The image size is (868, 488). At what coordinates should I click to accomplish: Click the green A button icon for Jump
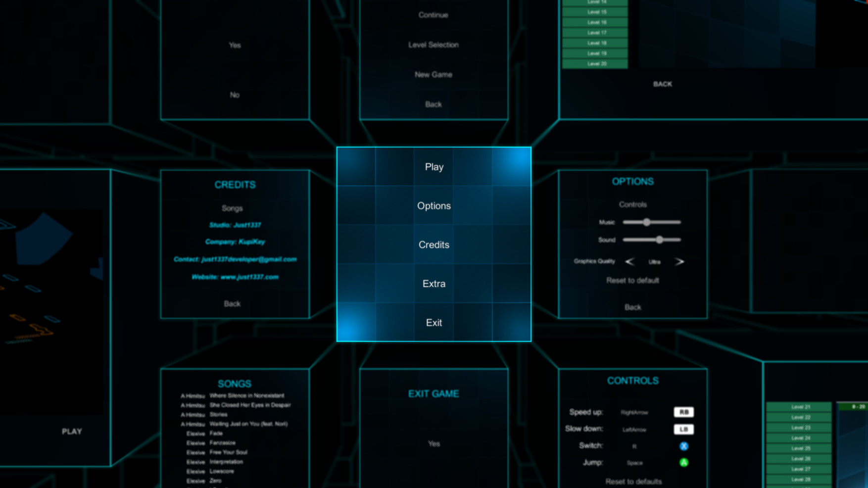tap(684, 463)
